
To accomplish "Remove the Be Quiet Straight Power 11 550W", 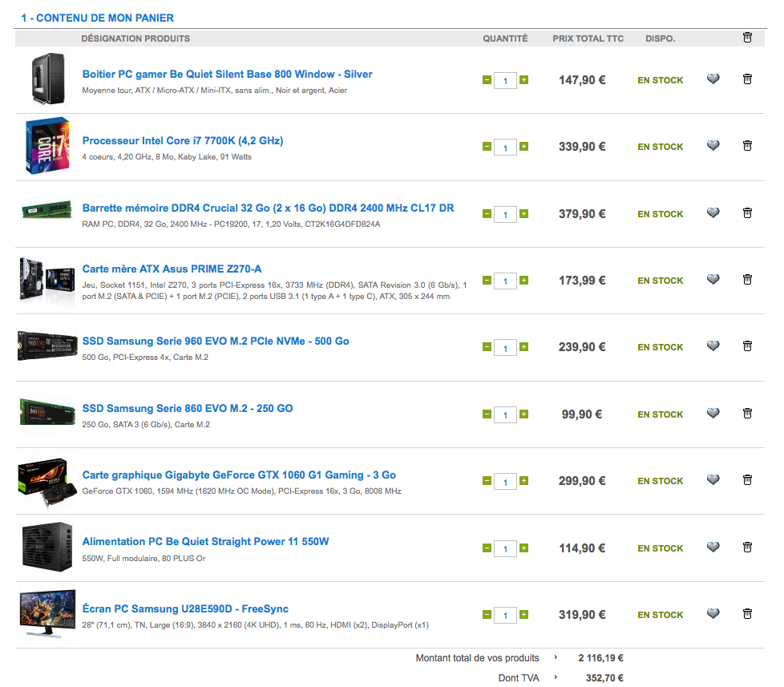I will point(747,547).
